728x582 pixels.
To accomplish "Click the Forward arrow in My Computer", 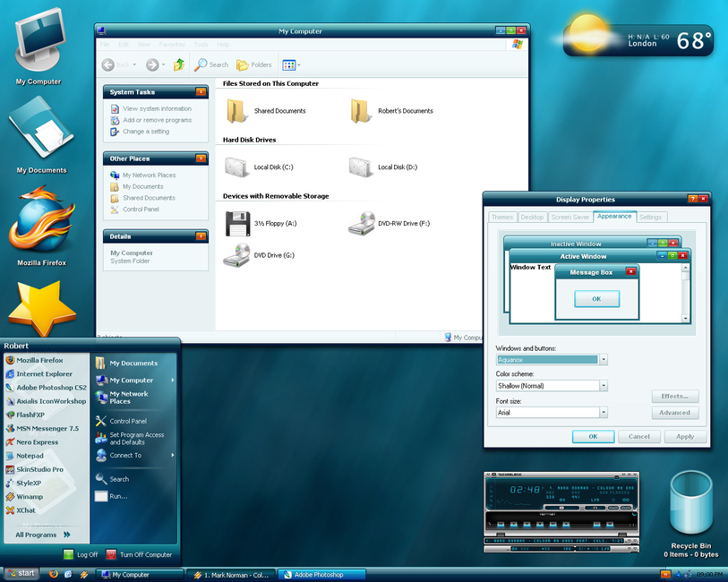I will click(x=152, y=65).
